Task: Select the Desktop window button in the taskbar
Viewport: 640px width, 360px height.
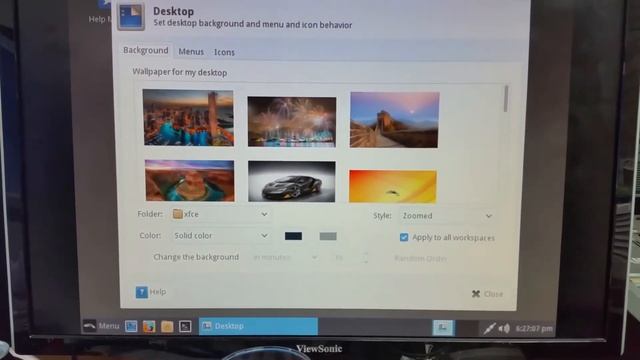Action: [258, 326]
